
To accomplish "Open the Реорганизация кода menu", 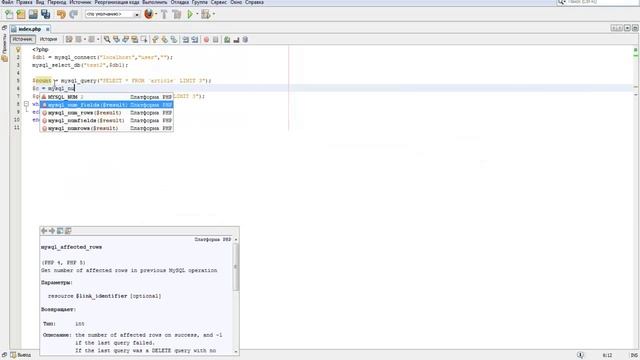I will (x=117, y=2).
